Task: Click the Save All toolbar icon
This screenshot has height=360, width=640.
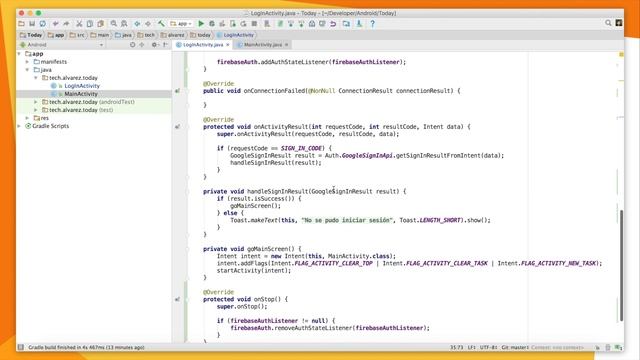Action: click(x=32, y=24)
